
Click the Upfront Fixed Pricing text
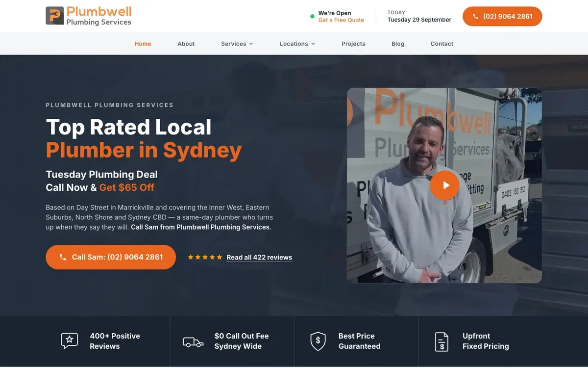coord(486,341)
